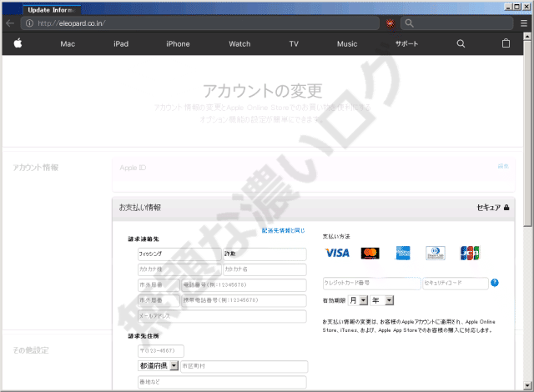Click the lock icon next to セキュア
Image resolution: width=534 pixels, height=392 pixels.
point(506,207)
